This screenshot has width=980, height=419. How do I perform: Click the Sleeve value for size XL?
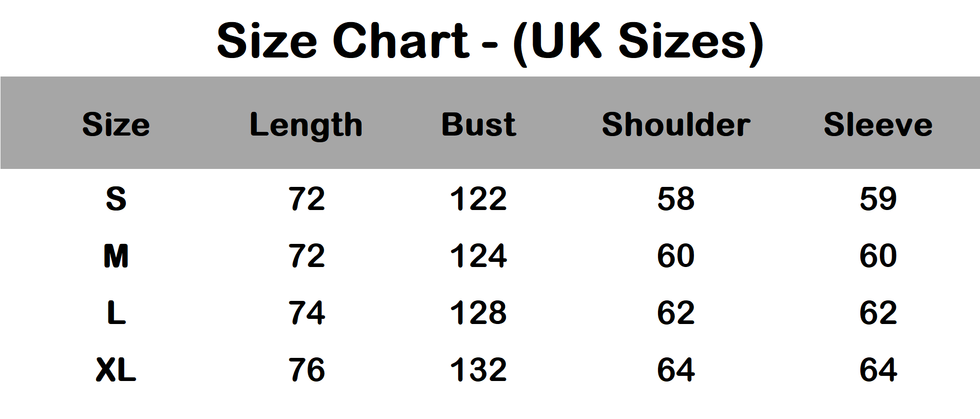[x=878, y=370]
